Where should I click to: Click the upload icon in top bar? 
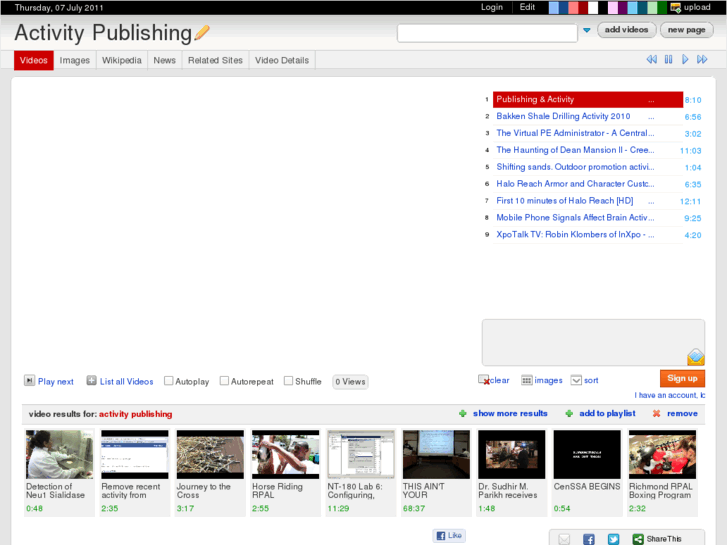pos(676,7)
